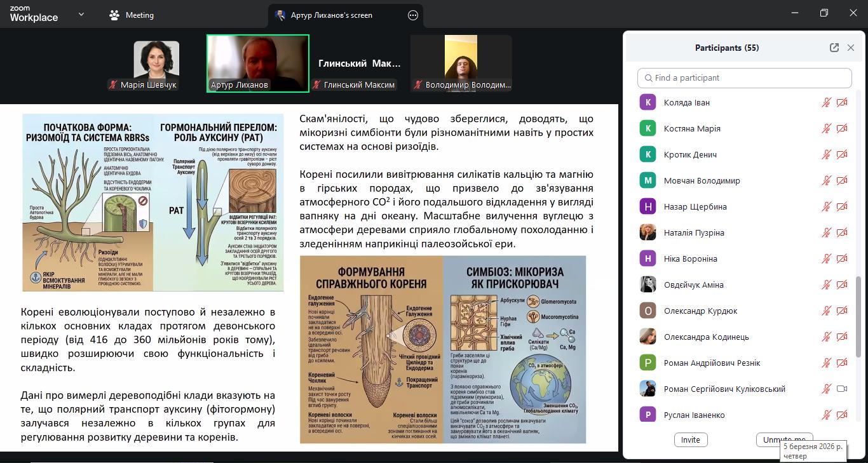Select participant name Роман Андрійович Резнік
868x463 pixels.
click(x=712, y=363)
